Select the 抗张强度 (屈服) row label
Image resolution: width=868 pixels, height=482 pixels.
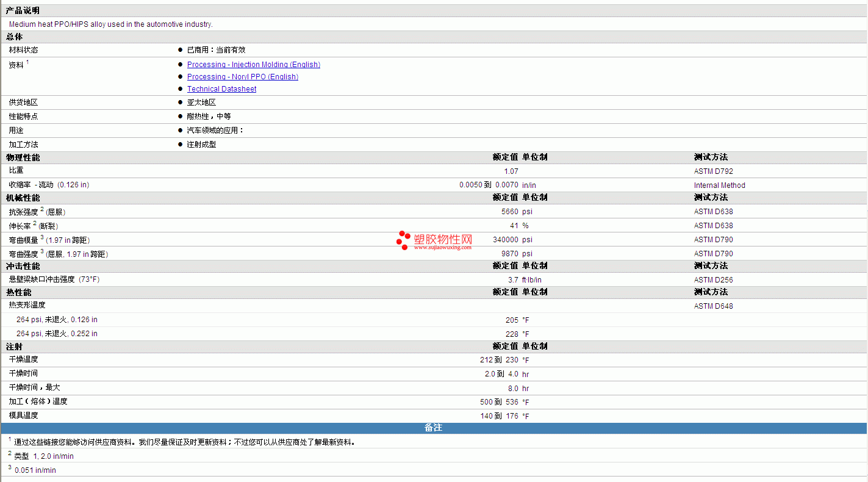[37, 212]
